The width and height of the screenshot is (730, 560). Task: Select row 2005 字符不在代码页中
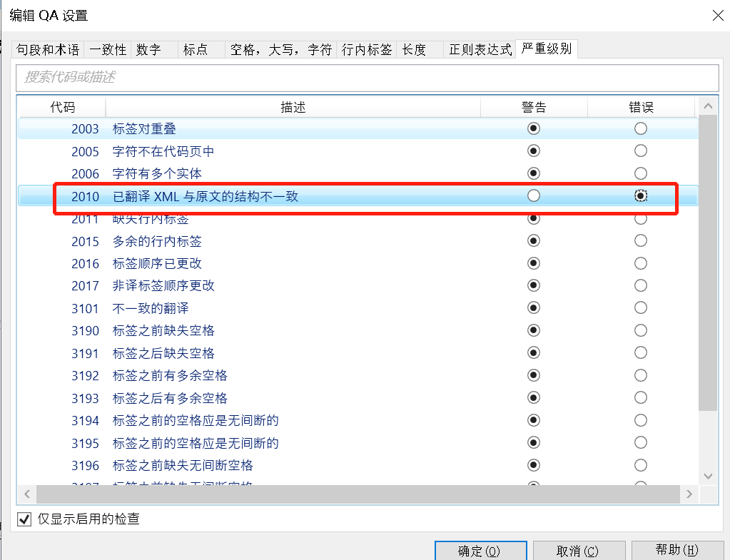click(358, 151)
